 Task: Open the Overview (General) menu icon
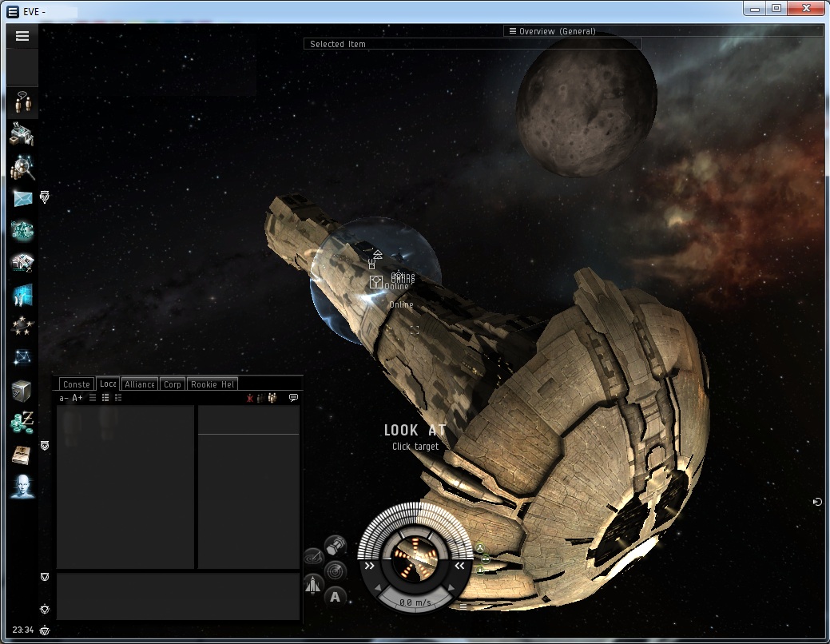click(x=512, y=30)
